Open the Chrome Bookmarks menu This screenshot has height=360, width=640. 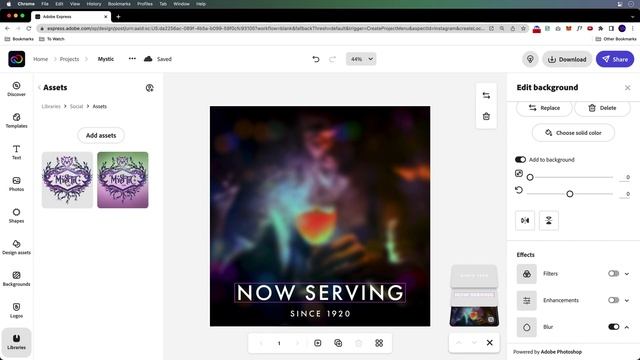pyautogui.click(x=119, y=4)
